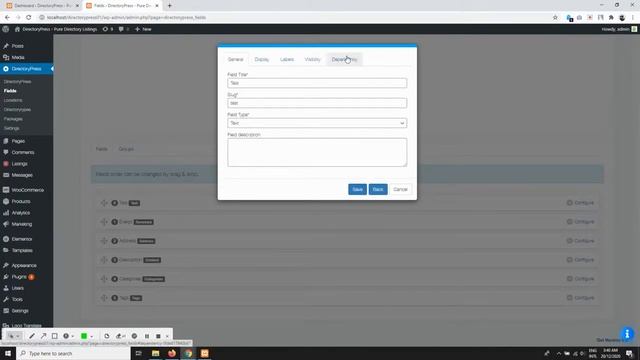
Task: Click the Field description textarea
Action: (317, 152)
